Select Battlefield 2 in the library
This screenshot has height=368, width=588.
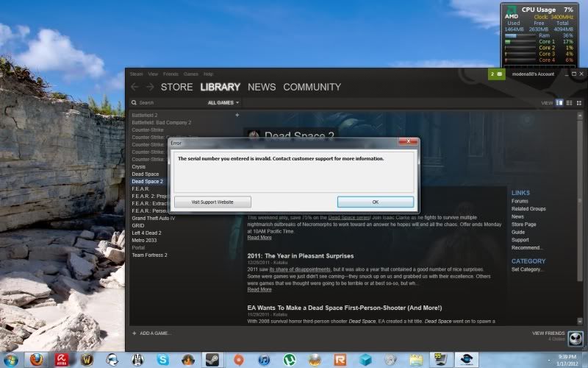click(x=145, y=116)
